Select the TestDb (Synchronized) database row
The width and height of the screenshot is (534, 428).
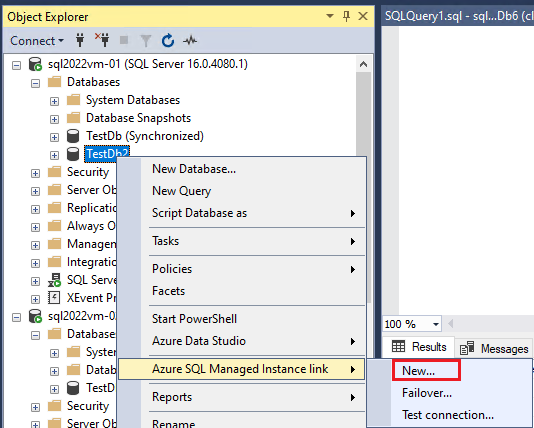pos(145,136)
